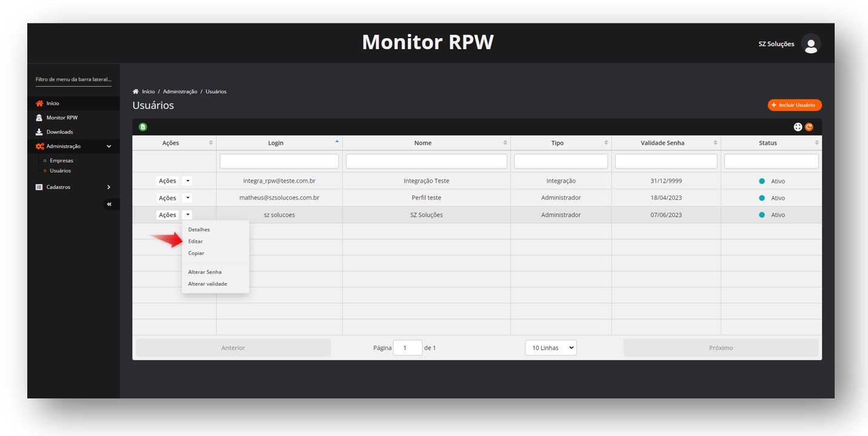Select Editar from the actions menu

(x=195, y=241)
